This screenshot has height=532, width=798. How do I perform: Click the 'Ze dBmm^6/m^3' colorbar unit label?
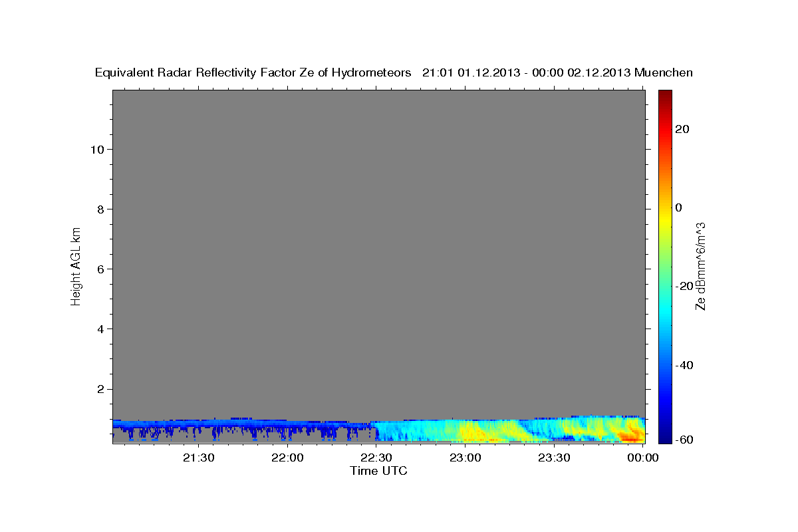pos(700,266)
